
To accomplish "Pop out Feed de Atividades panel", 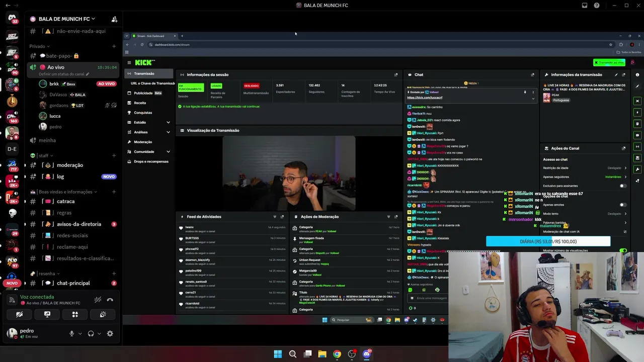I will 282,217.
